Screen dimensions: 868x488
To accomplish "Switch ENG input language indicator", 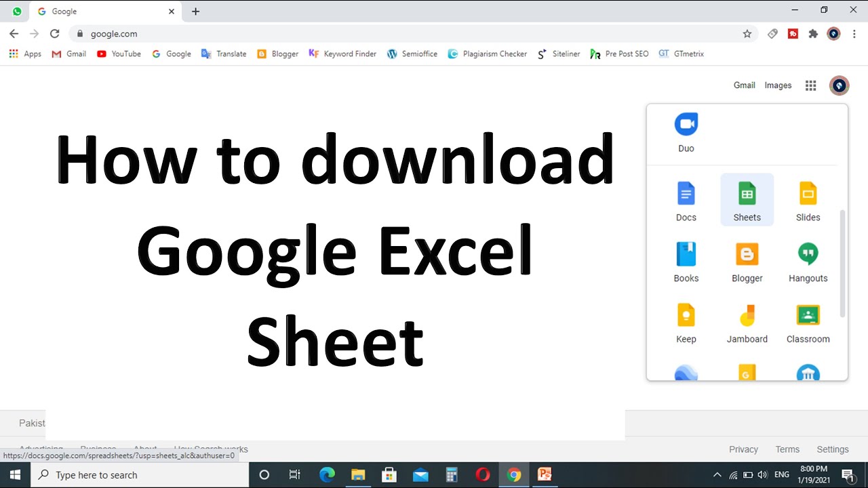I will [782, 474].
